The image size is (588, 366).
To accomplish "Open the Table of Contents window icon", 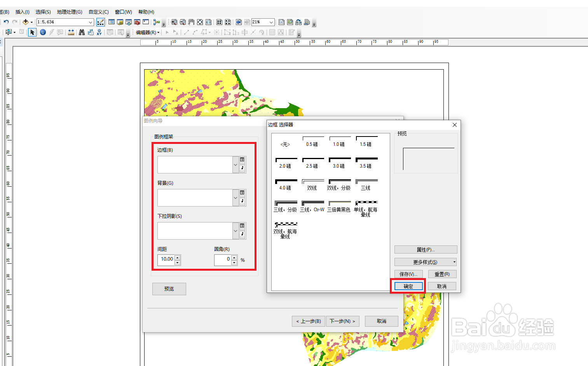I will point(112,22).
